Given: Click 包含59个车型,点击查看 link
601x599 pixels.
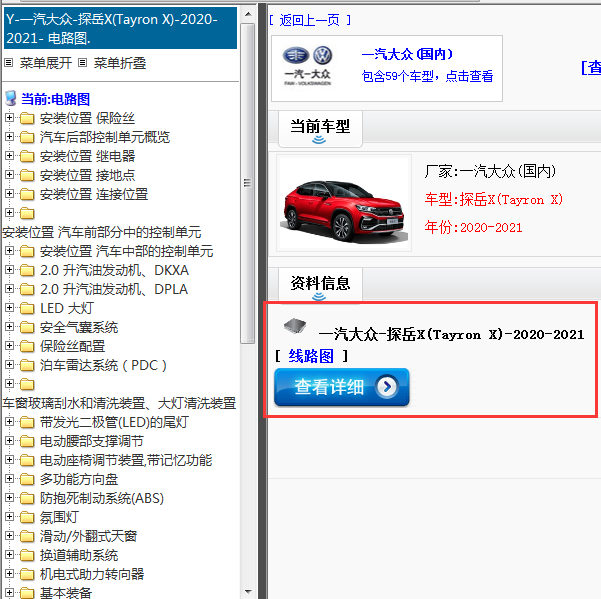Looking at the screenshot, I should (x=427, y=76).
